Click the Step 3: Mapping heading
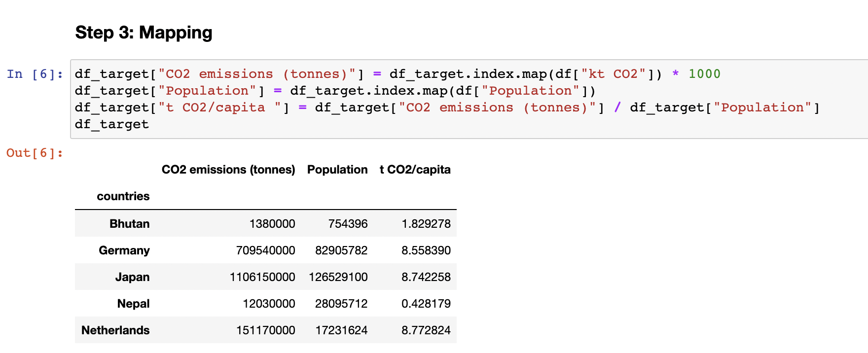The width and height of the screenshot is (868, 353). [144, 33]
